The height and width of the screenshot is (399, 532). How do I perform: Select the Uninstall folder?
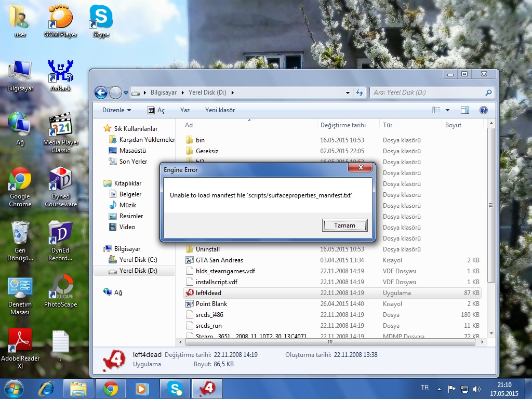[x=207, y=249]
